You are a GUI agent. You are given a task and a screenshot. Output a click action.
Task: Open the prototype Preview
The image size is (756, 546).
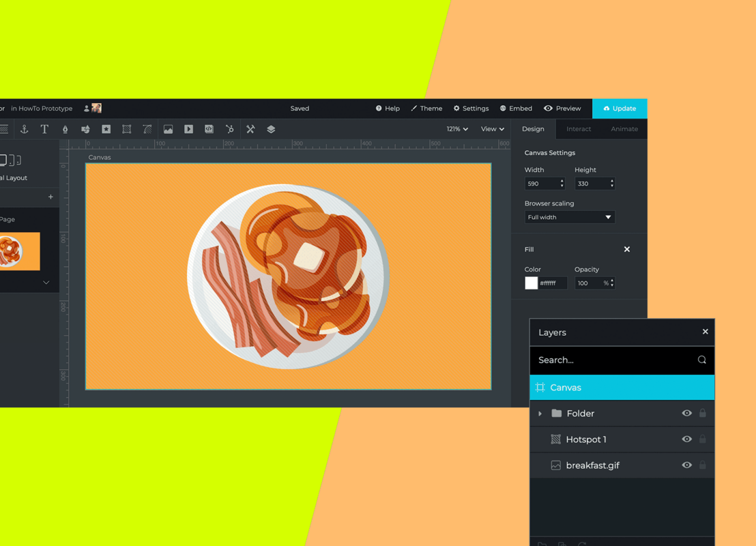[562, 108]
